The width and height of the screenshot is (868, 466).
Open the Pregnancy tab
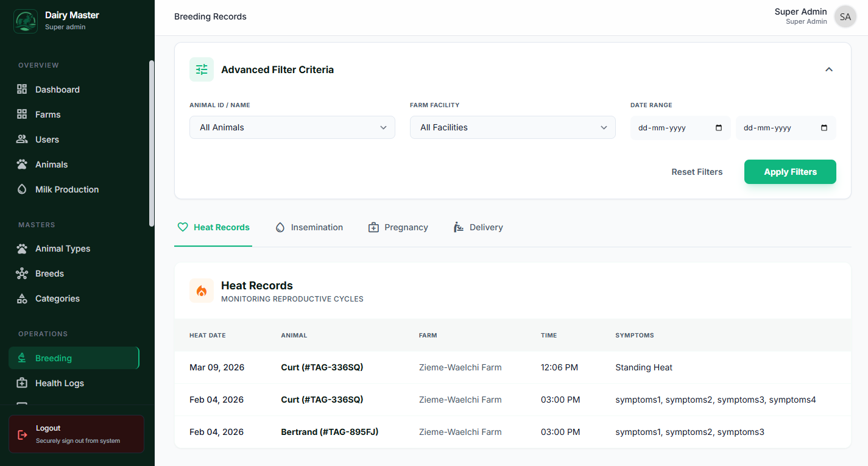coord(398,227)
